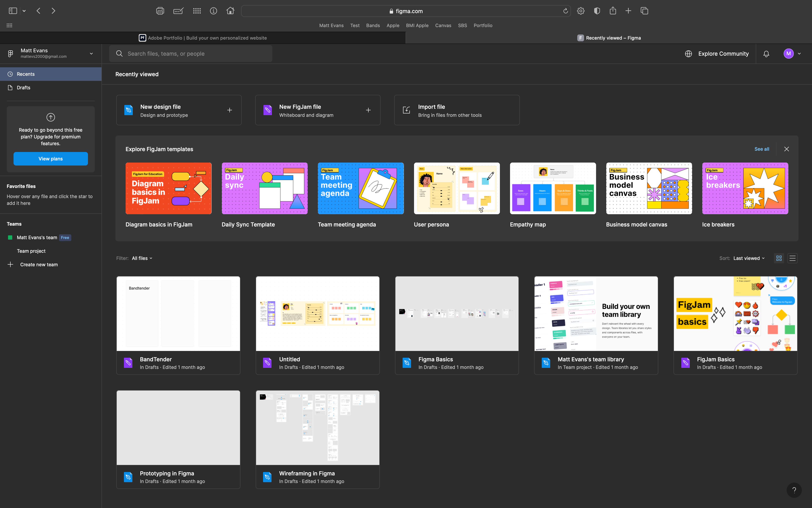812x508 pixels.
Task: Click the Figma logo icon
Action: coord(10,53)
